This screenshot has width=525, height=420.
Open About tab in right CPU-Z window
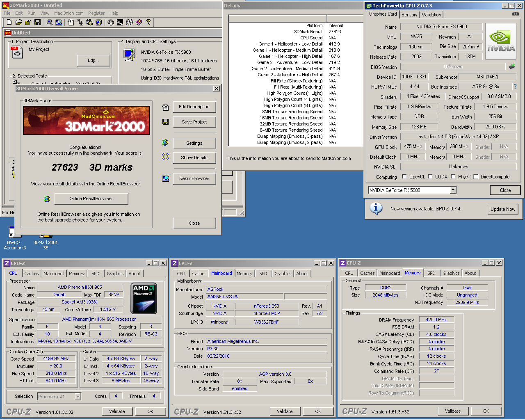click(x=470, y=273)
